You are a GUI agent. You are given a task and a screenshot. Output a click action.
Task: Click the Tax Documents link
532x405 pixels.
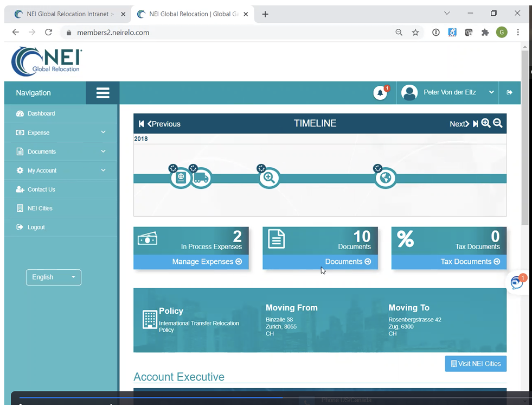[x=470, y=262]
